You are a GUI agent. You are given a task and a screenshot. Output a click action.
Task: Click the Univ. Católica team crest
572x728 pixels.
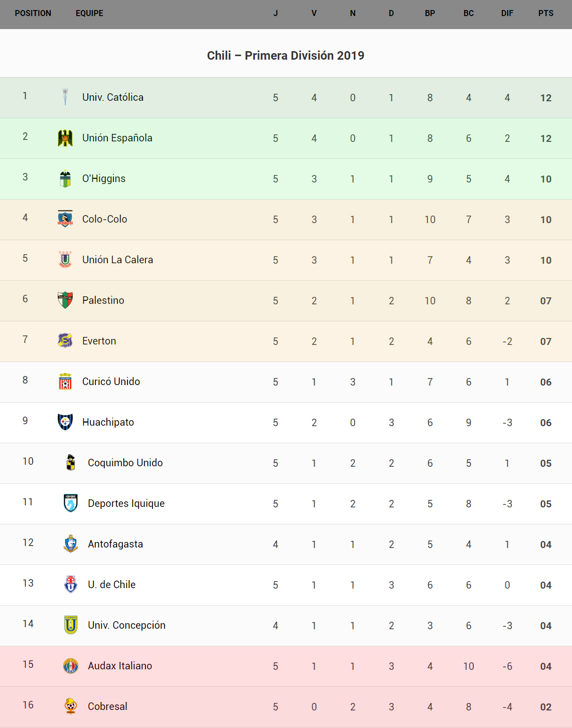point(65,97)
